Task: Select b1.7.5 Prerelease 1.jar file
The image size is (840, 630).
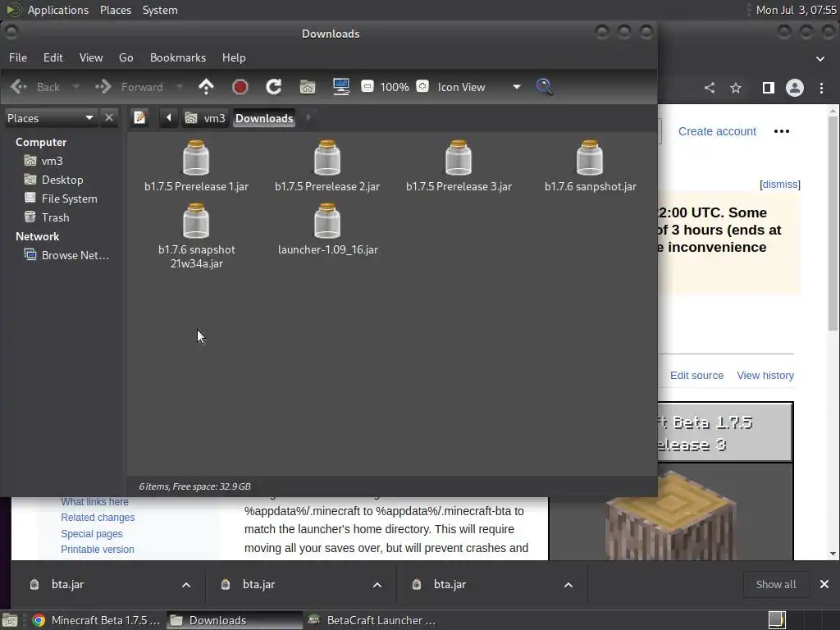Action: click(196, 166)
